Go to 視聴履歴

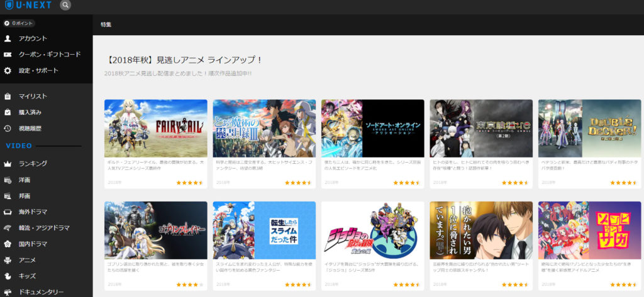tap(30, 128)
